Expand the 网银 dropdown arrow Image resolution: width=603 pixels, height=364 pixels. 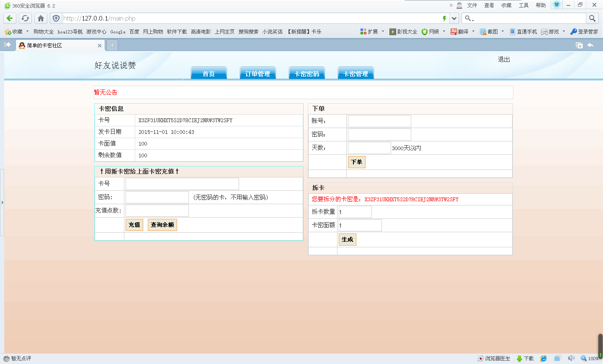click(x=444, y=31)
